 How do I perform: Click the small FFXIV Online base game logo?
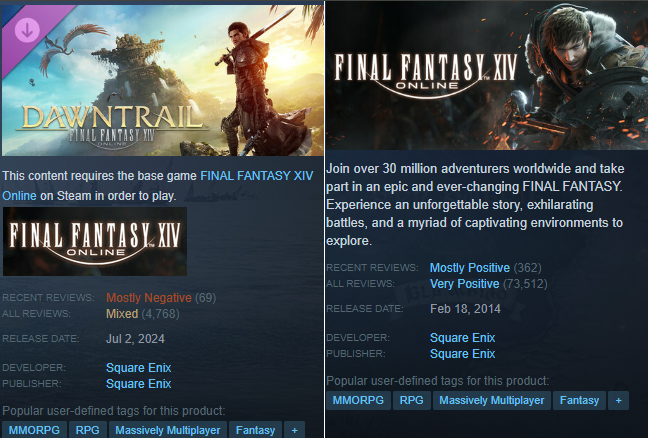click(x=95, y=241)
